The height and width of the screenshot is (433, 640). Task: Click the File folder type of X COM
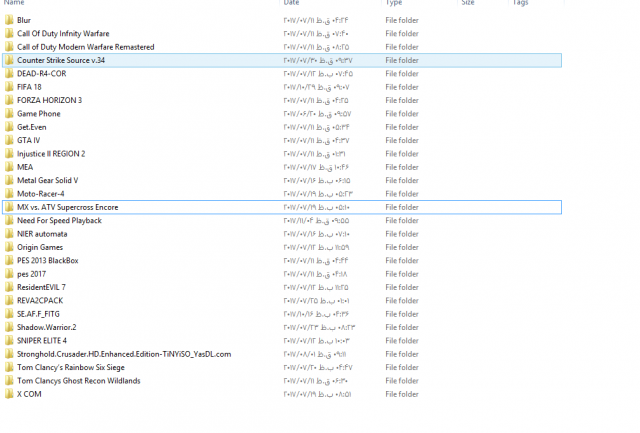(402, 394)
